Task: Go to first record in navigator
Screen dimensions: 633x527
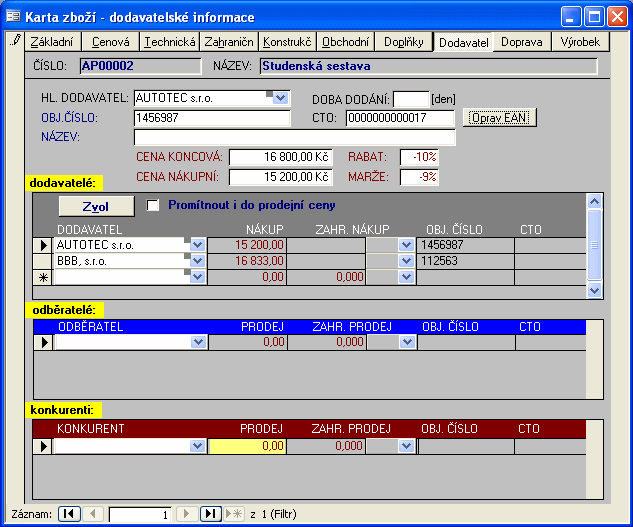Action: point(69,514)
